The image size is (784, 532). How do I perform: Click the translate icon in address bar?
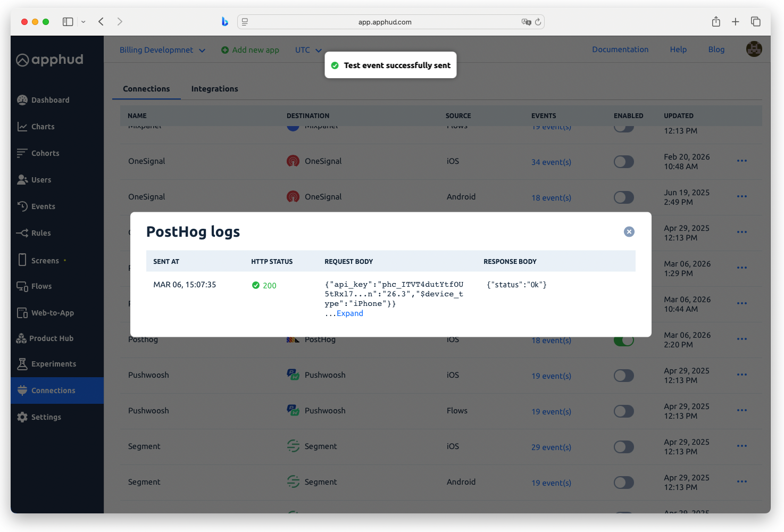click(527, 22)
